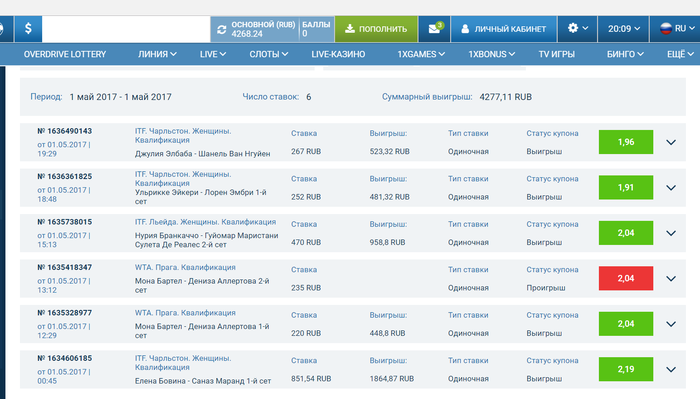
Task: Expand details of bet № 1635328977
Action: (671, 324)
